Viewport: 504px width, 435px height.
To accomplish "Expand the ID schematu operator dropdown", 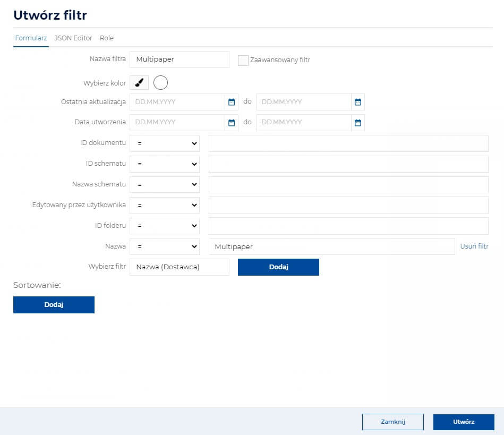I will 165,164.
